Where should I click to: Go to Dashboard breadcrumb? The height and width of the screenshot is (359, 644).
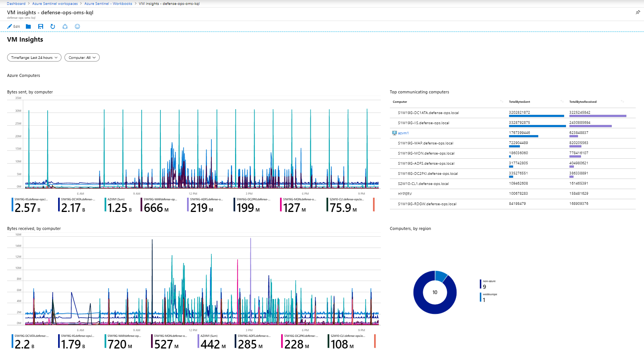16,4
